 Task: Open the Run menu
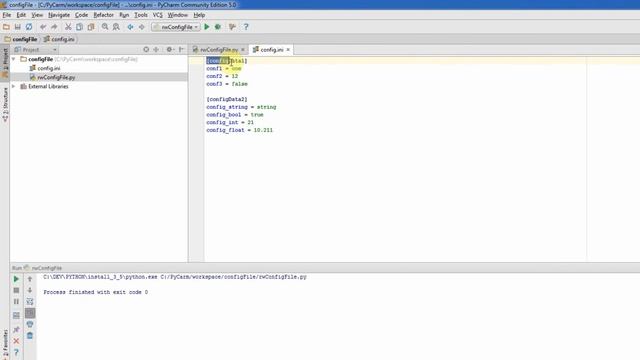pyautogui.click(x=124, y=15)
